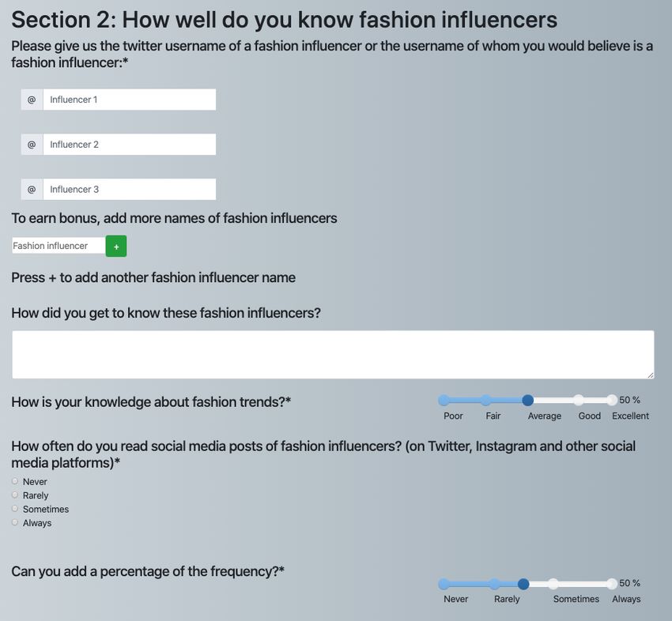Viewport: 672px width, 621px height.
Task: Set fashion knowledge slider to Fair
Action: [485, 400]
